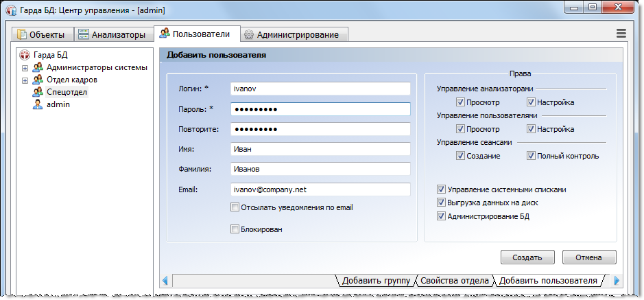The image size is (644, 300).
Task: Click the admin user icon in tree
Action: coord(38,104)
